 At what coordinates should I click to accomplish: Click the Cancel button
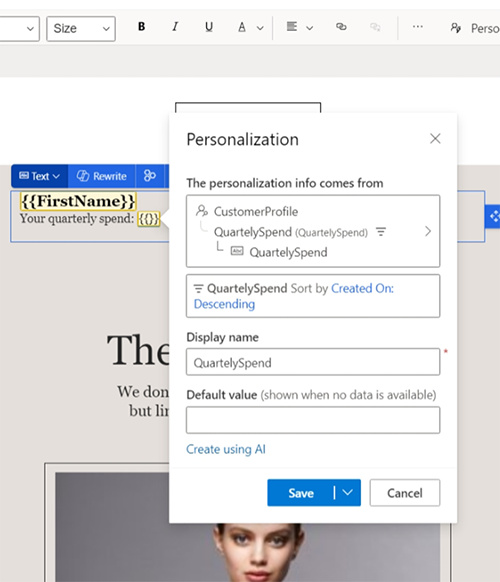click(405, 493)
